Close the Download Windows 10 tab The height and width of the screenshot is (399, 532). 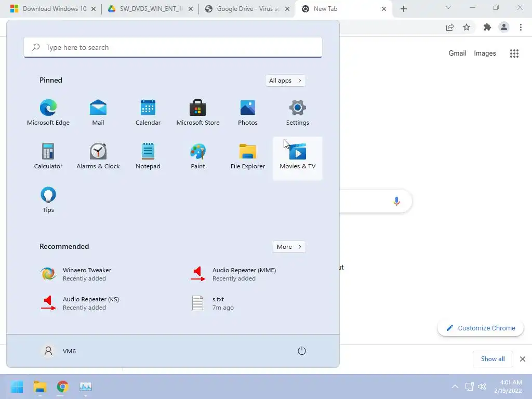[x=94, y=9]
